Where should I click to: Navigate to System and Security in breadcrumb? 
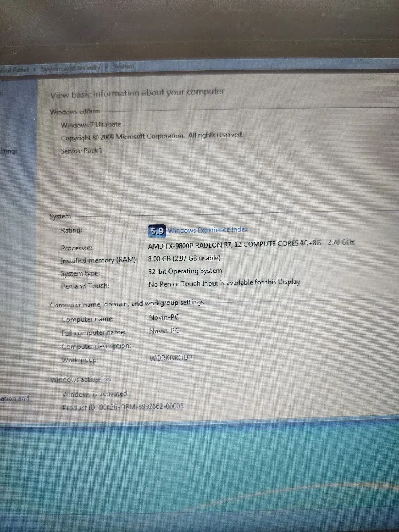click(x=71, y=67)
